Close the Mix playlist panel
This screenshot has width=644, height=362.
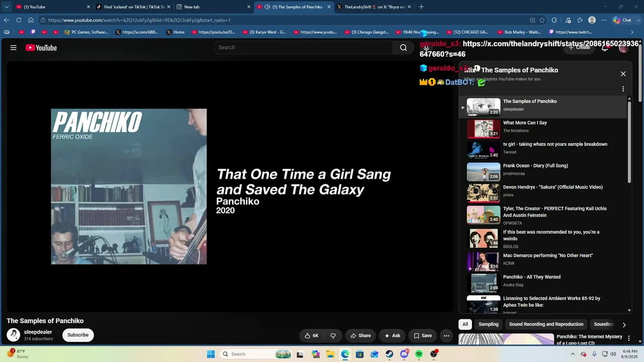[x=623, y=74]
